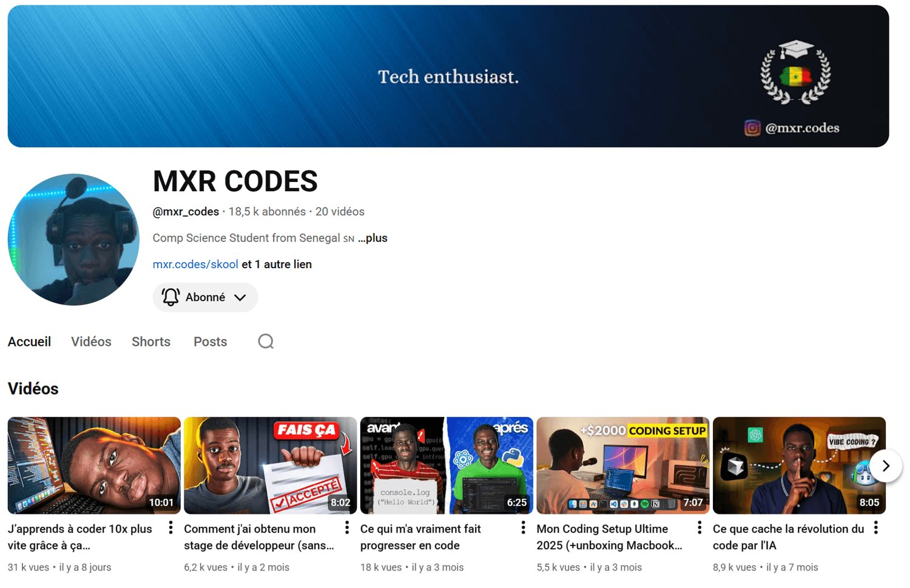Select the Posts tab
The image size is (910, 588).
tap(210, 342)
